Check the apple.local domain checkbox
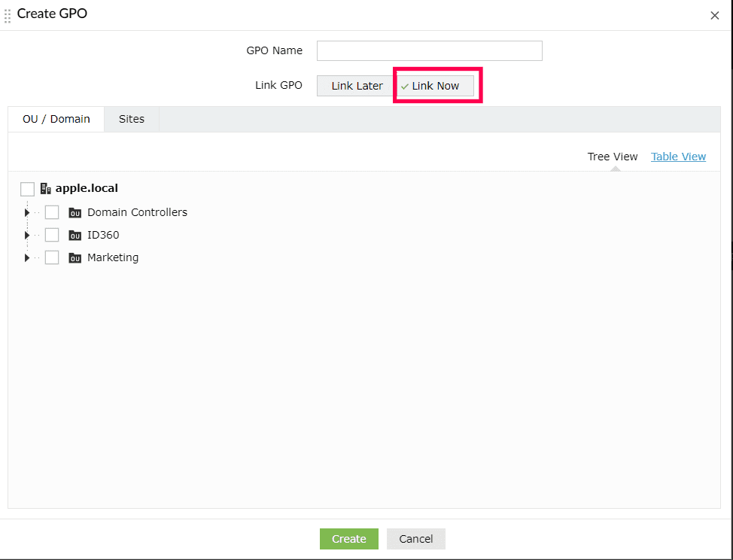 pyautogui.click(x=28, y=190)
